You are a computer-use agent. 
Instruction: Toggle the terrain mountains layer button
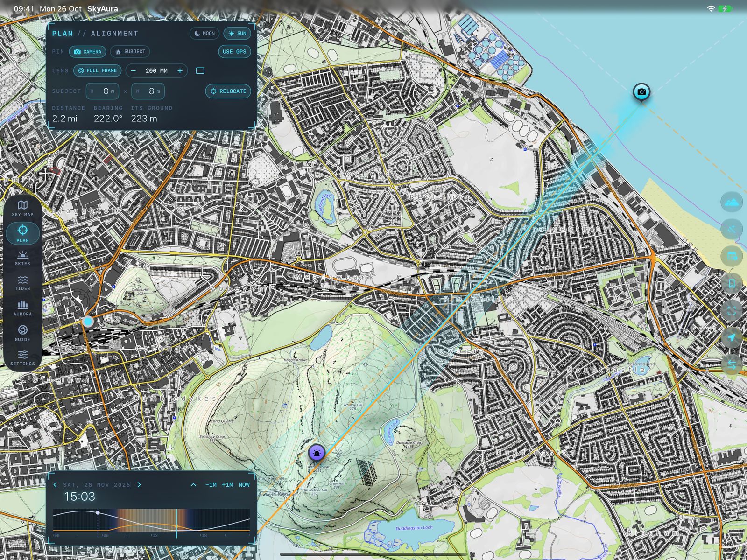tap(732, 203)
